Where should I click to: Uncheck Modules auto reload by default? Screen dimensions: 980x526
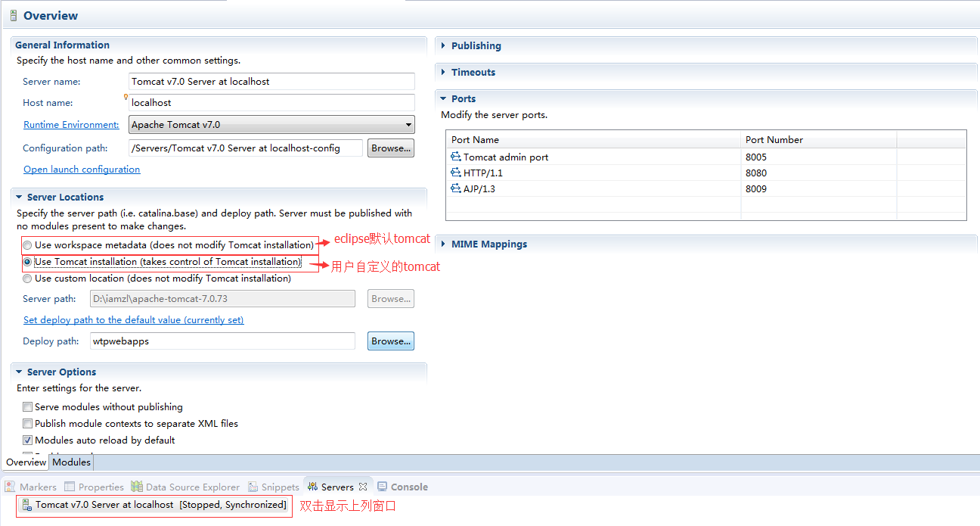(x=28, y=440)
